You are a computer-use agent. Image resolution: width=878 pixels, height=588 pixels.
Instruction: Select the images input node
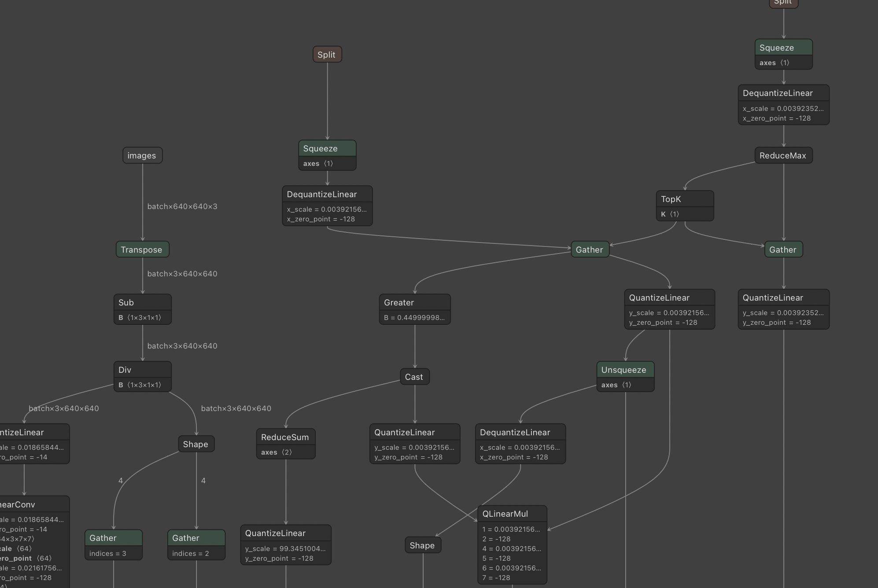[142, 155]
